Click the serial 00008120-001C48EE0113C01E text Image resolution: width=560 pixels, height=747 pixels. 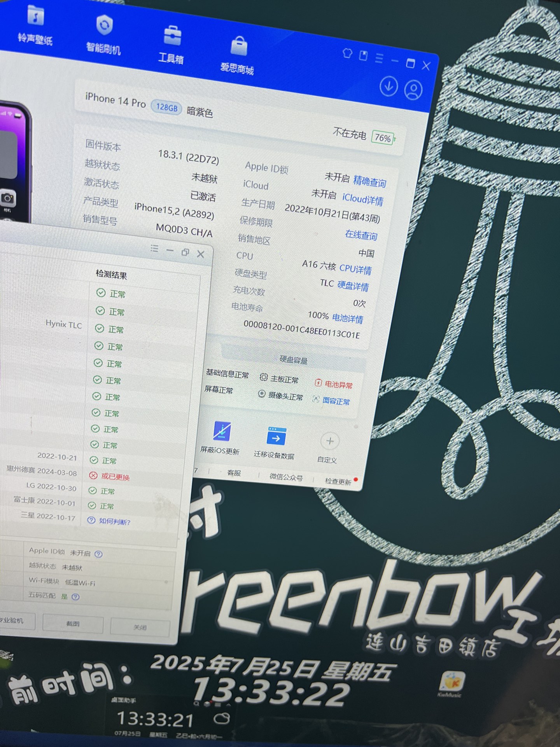tap(302, 330)
